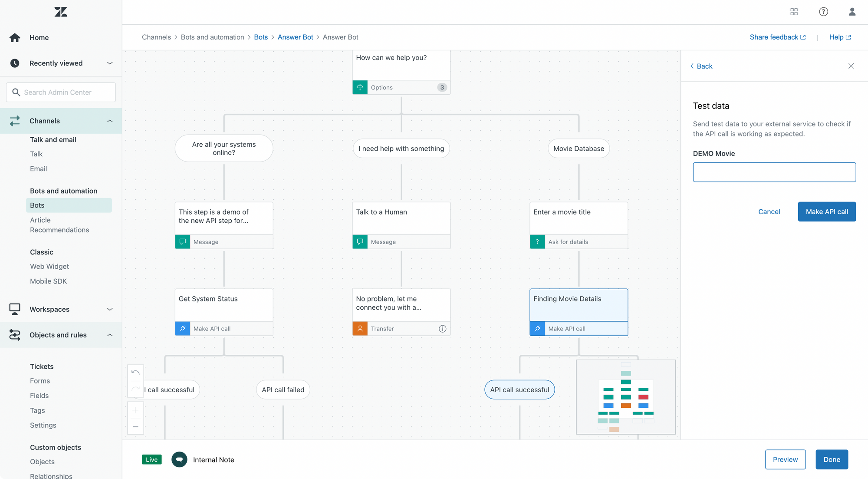Click the Zendesk logo icon
The image size is (868, 479).
[x=61, y=12]
